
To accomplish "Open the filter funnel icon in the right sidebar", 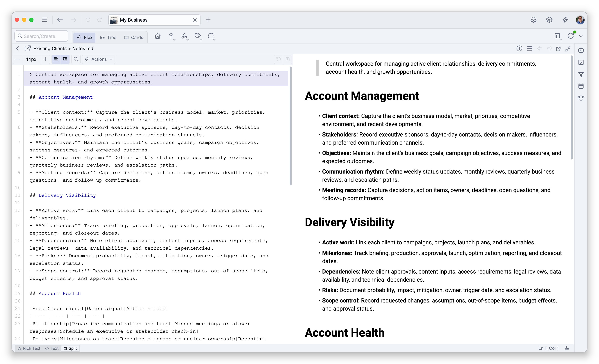I will [581, 75].
